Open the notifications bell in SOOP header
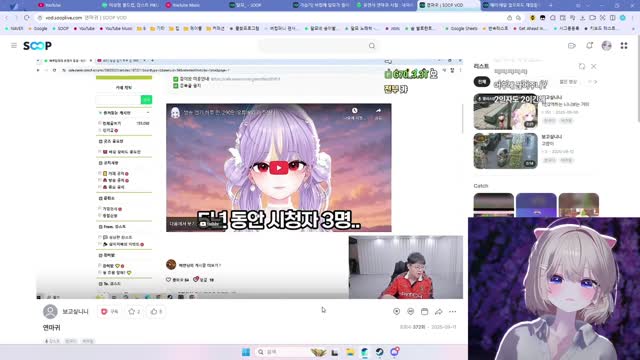The width and height of the screenshot is (640, 360). pyautogui.click(x=589, y=46)
